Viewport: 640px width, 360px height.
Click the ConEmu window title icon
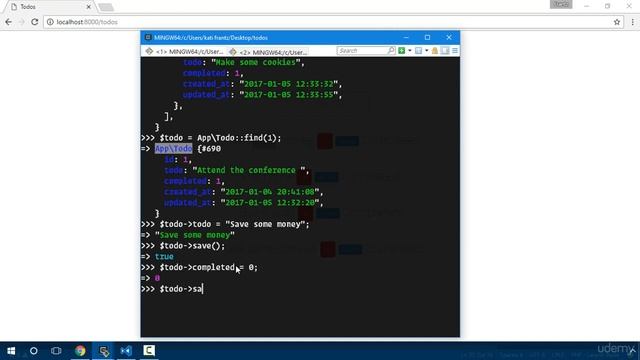(x=148, y=37)
